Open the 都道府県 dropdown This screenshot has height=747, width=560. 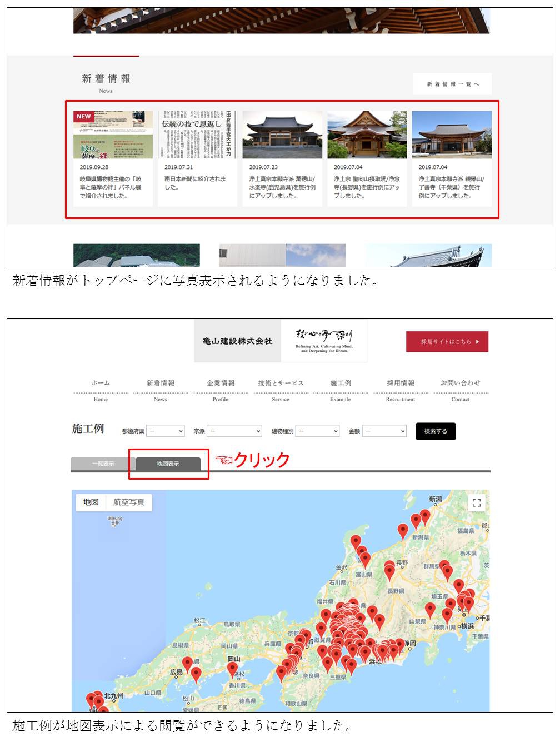pyautogui.click(x=165, y=431)
